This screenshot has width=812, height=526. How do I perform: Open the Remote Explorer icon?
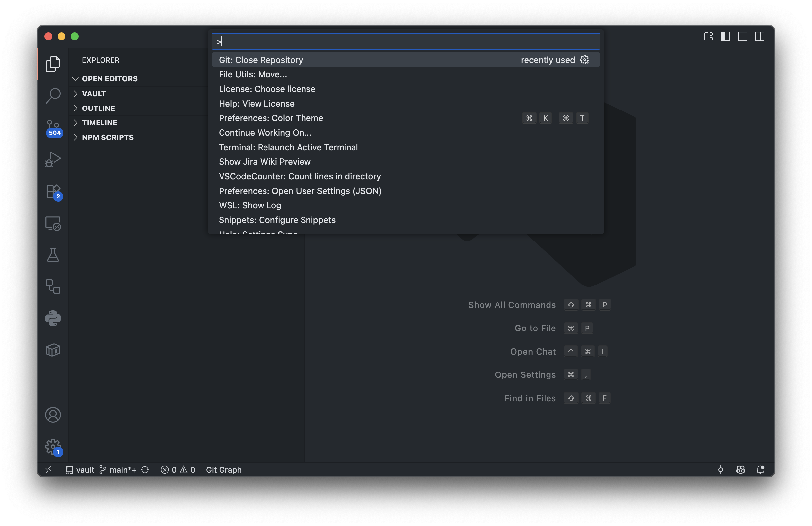click(53, 224)
